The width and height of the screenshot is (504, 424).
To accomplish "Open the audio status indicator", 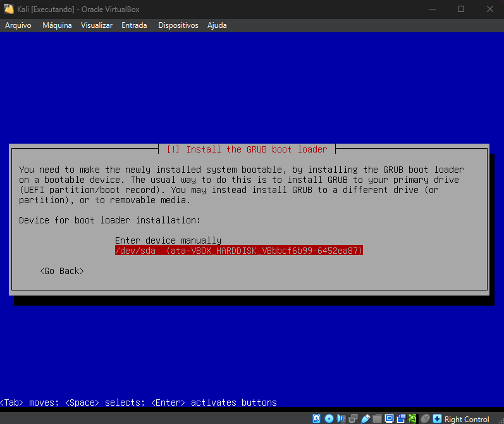I will pos(341,419).
